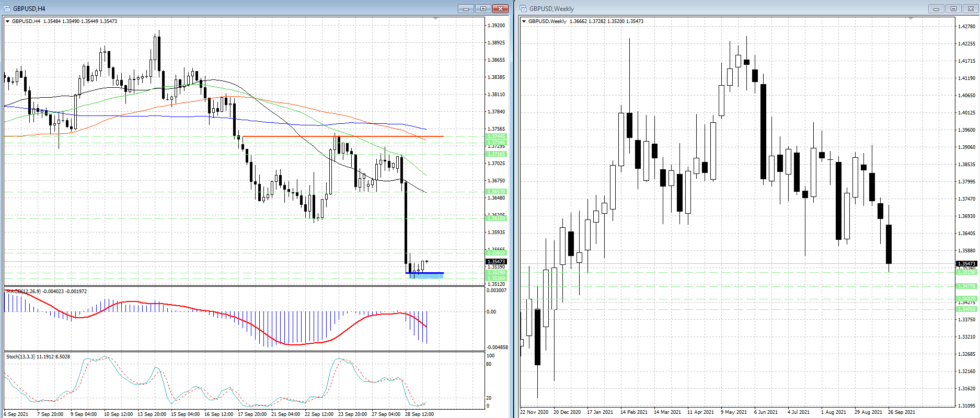The image size is (980, 418).
Task: Click the 1.31095 price on Weekly scale
Action: (x=966, y=405)
